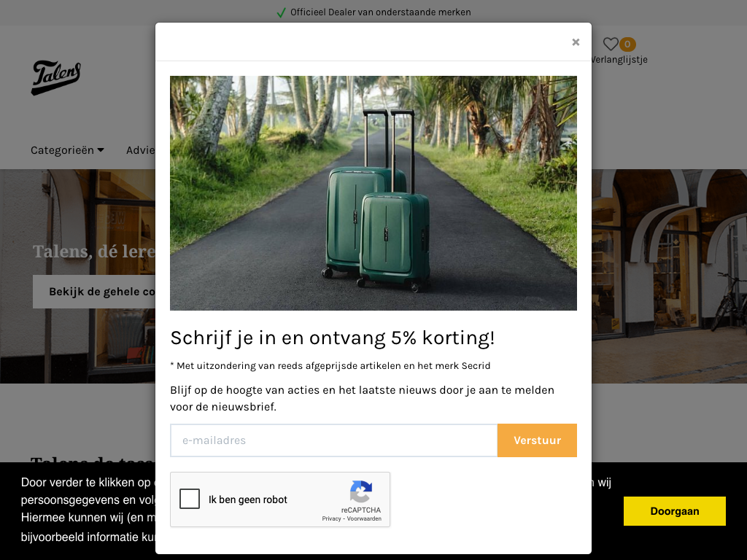Click the Talens logo
Image resolution: width=747 pixels, height=560 pixels.
pyautogui.click(x=56, y=77)
